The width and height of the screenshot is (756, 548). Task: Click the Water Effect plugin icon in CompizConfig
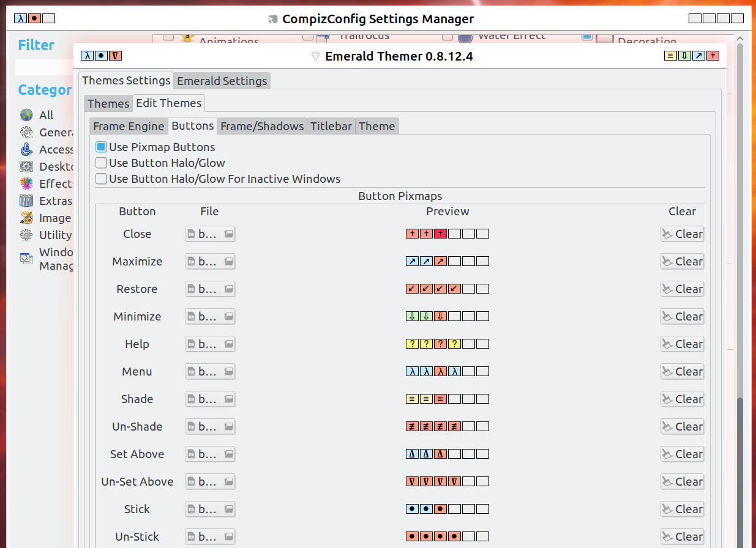pyautogui.click(x=465, y=37)
